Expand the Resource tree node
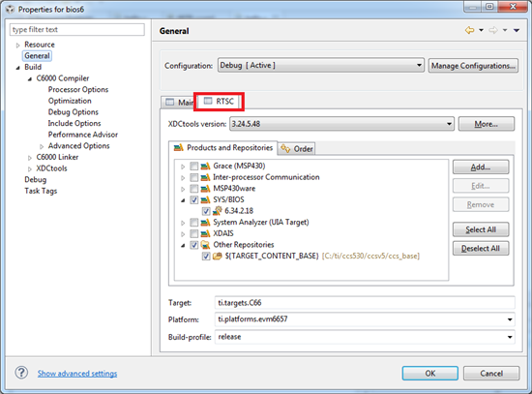532x394 pixels. point(18,45)
